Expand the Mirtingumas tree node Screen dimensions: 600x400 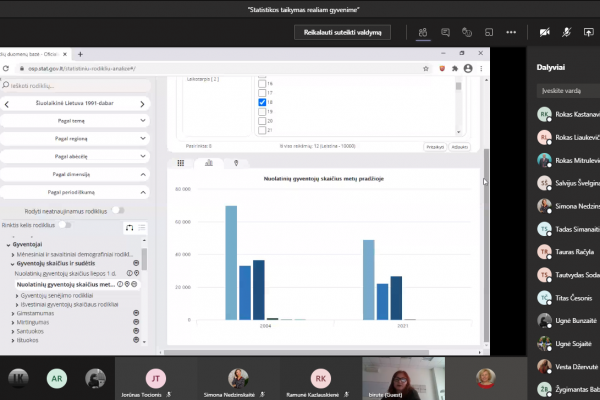click(x=13, y=323)
